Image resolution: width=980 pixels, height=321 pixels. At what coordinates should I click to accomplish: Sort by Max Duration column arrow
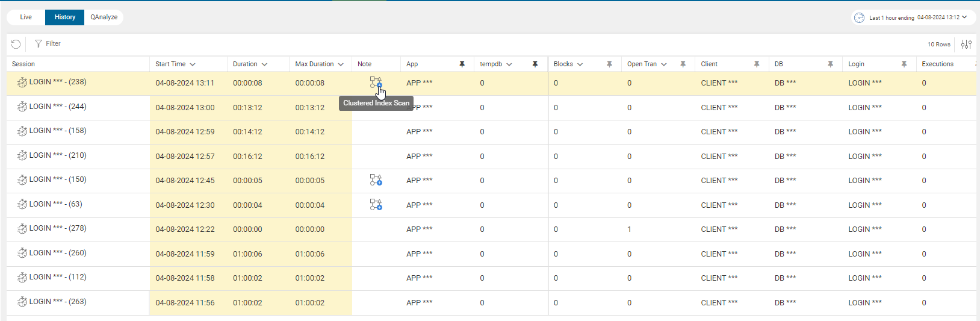pos(341,64)
